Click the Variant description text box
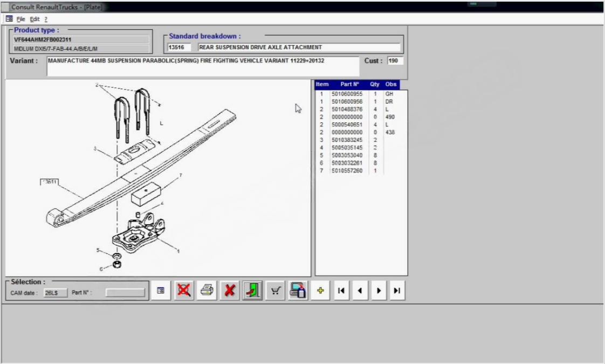The image size is (605, 364). tap(203, 66)
